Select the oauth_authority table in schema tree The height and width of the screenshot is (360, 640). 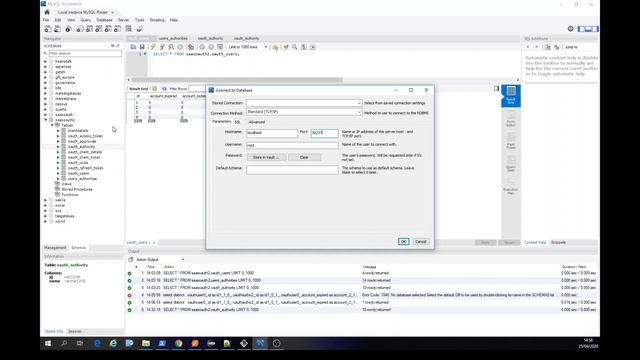(81, 147)
